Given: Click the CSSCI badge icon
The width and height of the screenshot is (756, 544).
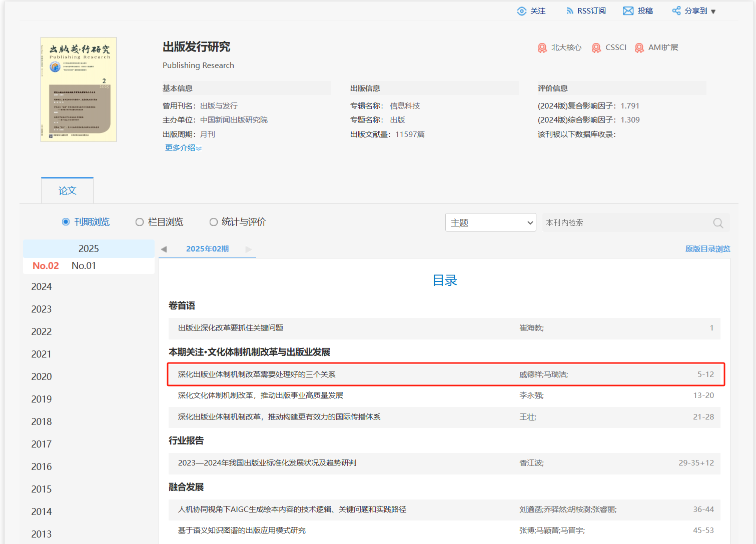Looking at the screenshot, I should click(x=596, y=48).
